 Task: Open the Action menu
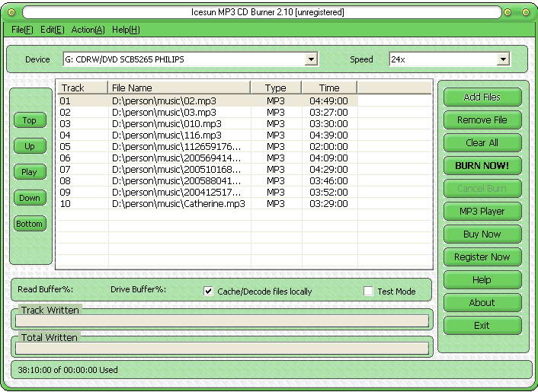coord(88,30)
